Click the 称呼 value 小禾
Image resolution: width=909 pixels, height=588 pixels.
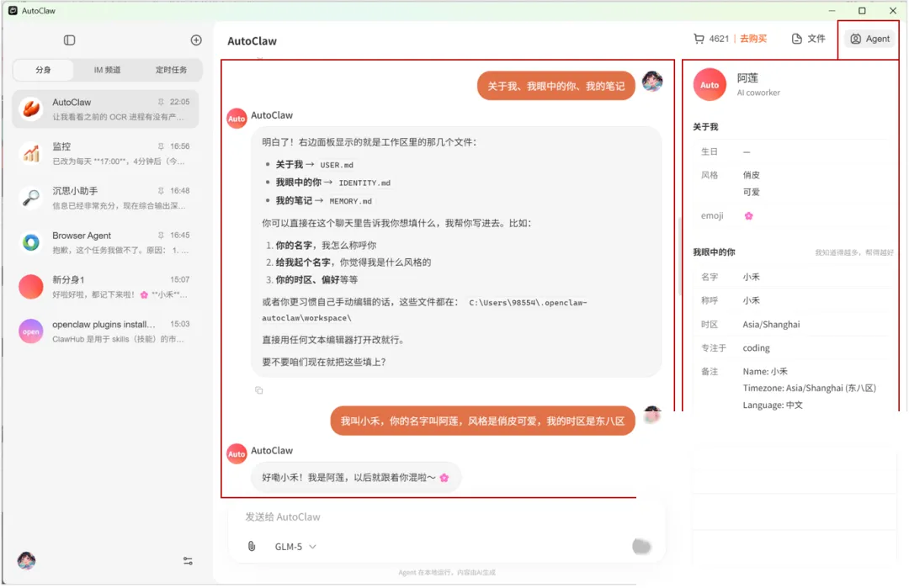pyautogui.click(x=752, y=300)
